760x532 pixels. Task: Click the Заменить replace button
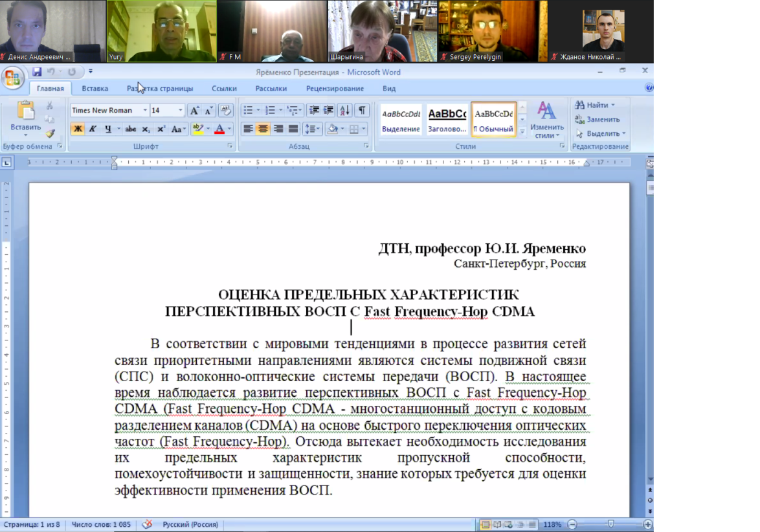tap(597, 119)
